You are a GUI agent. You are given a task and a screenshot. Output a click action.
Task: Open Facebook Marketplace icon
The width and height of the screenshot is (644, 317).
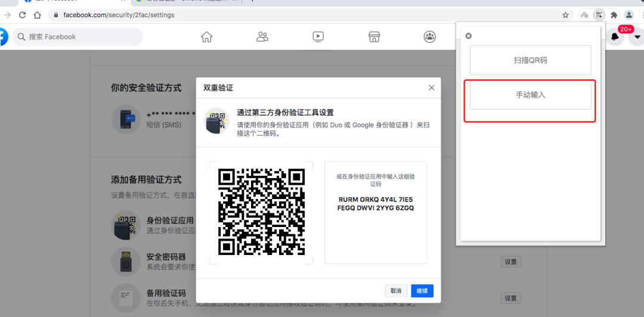(x=374, y=36)
